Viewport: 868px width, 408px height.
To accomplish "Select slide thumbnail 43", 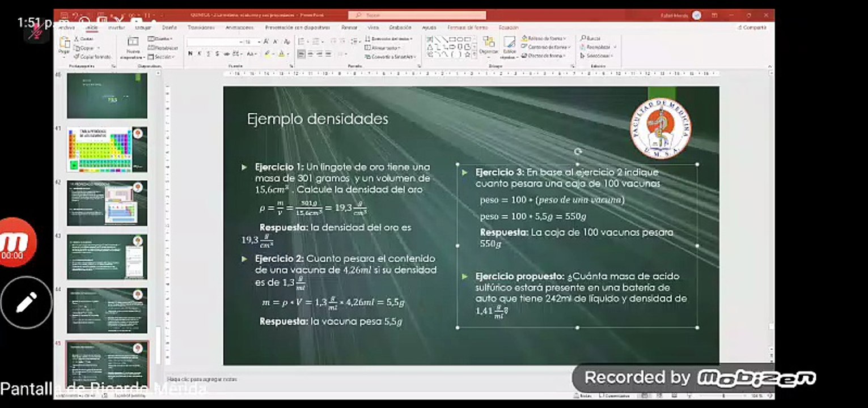I will click(x=107, y=257).
